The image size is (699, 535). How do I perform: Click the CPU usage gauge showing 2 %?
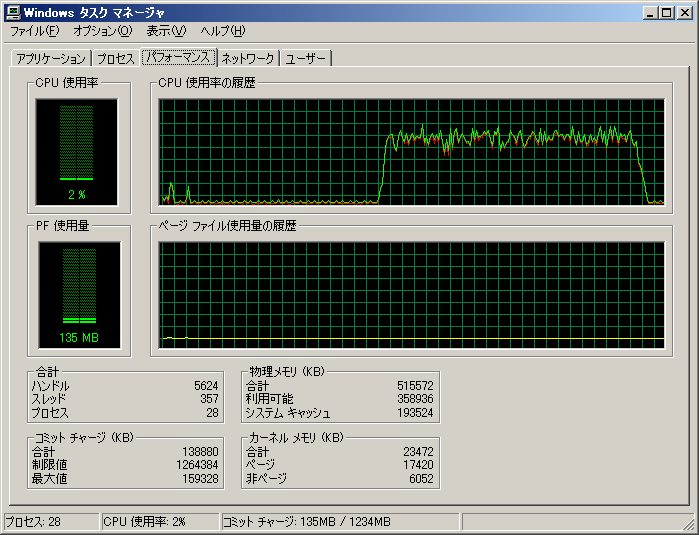[77, 152]
